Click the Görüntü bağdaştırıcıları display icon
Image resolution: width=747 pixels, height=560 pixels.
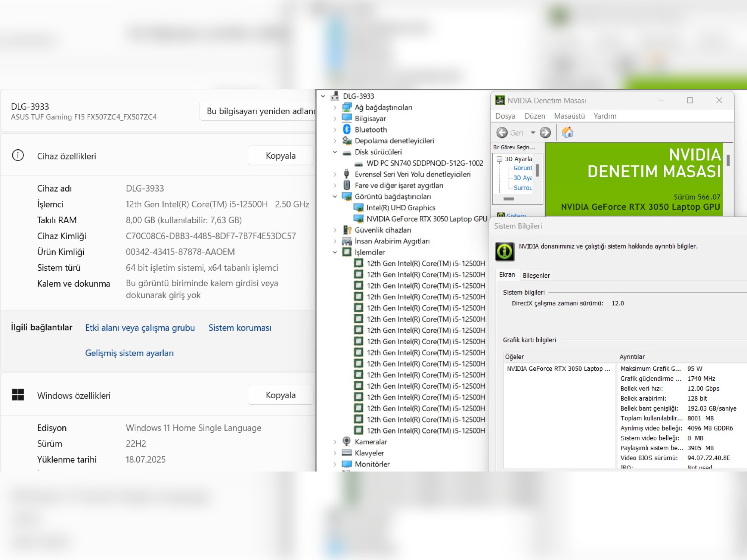pyautogui.click(x=347, y=196)
